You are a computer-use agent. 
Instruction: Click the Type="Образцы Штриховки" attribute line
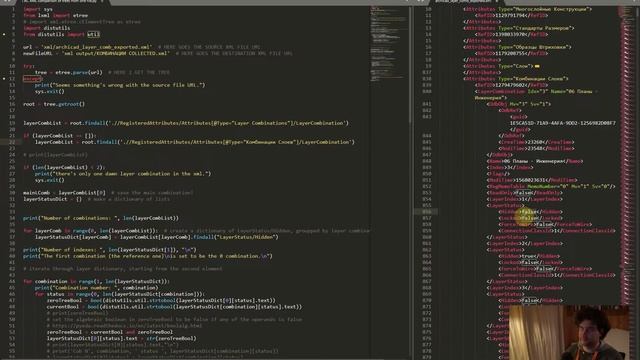pos(517,47)
